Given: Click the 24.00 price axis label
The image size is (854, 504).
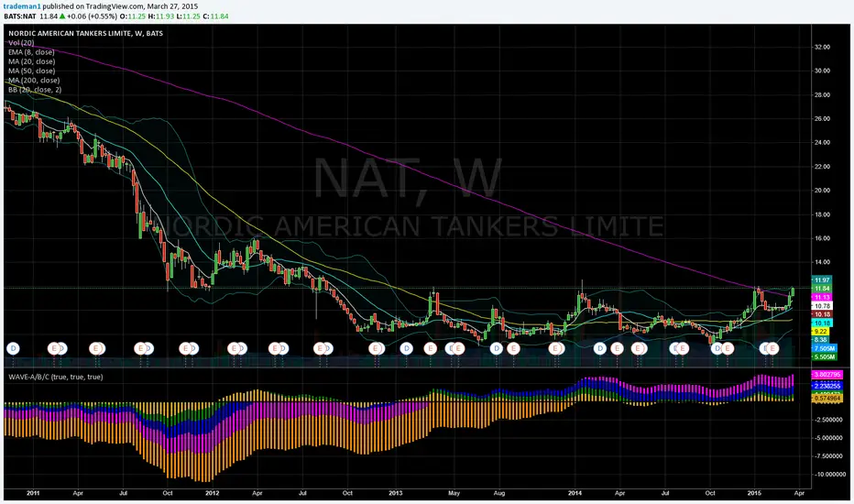Looking at the screenshot, I should pyautogui.click(x=822, y=142).
